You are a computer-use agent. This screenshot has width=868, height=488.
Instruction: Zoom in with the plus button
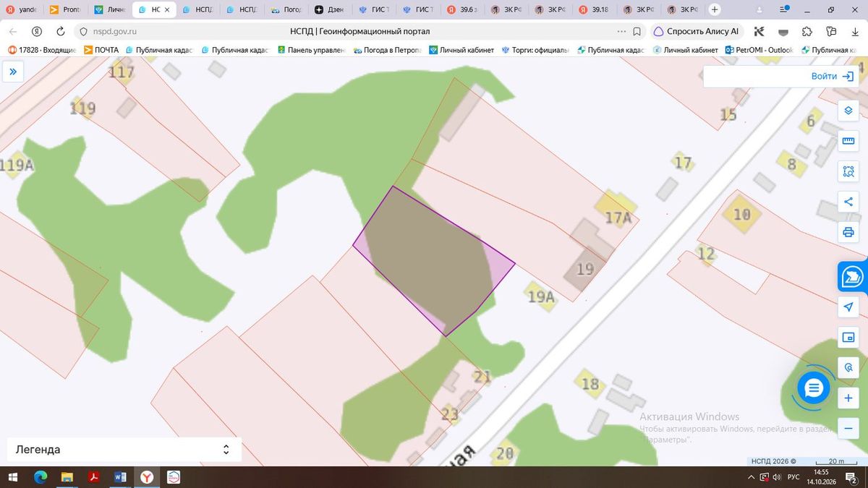pyautogui.click(x=848, y=398)
